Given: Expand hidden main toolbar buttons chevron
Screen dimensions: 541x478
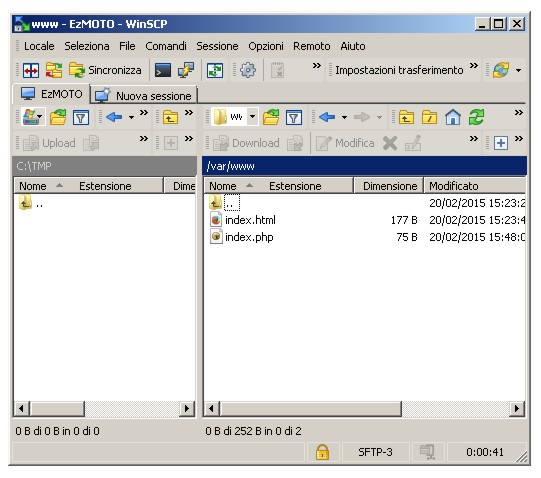Looking at the screenshot, I should [x=317, y=66].
